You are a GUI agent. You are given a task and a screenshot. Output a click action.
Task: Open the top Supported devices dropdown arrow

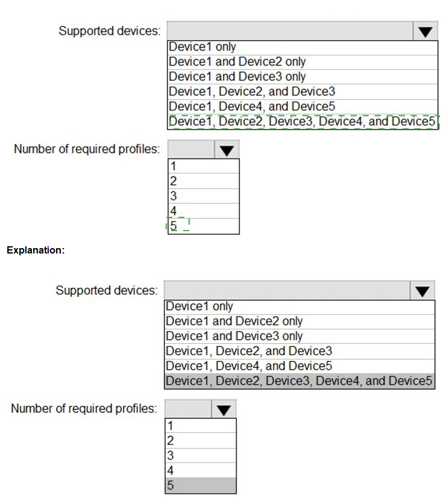click(x=425, y=31)
